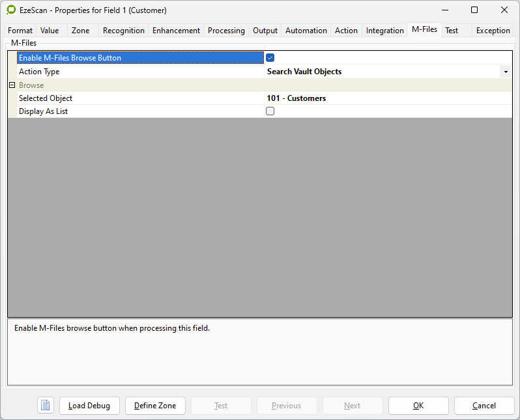
Task: Uncheck Enable M-Files Browse Button checkbox
Action: 270,58
